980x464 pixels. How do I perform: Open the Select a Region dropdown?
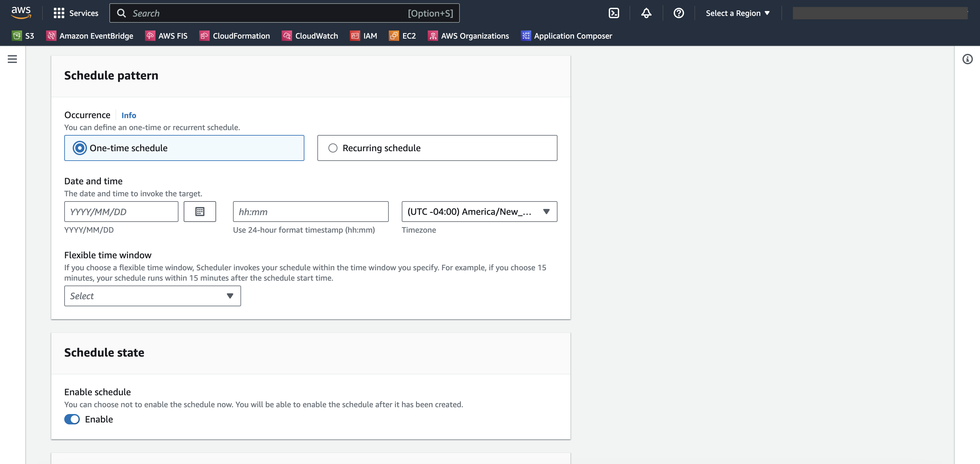(737, 13)
